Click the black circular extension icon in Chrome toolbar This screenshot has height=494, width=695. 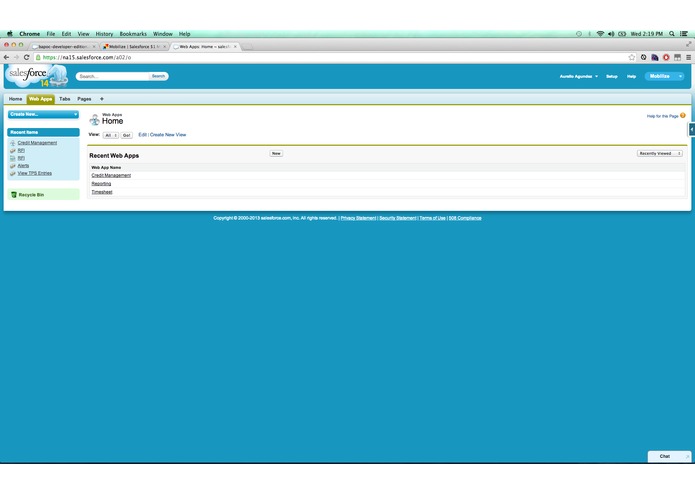[x=643, y=57]
